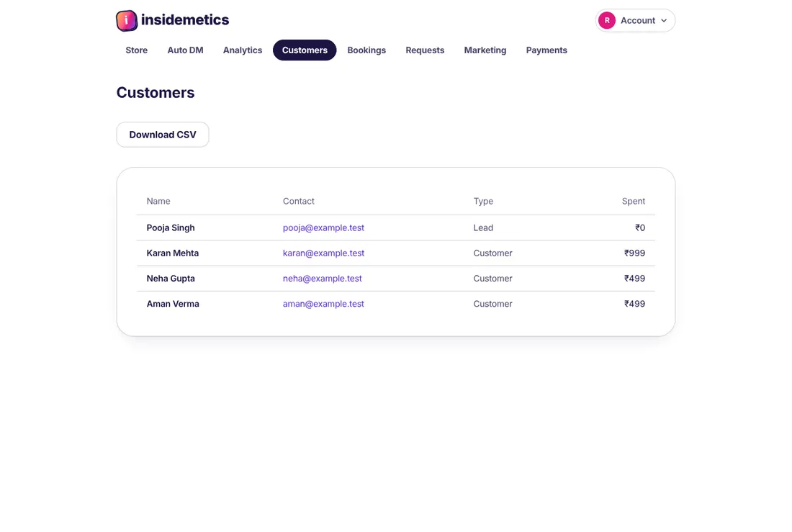The width and height of the screenshot is (792, 532).
Task: Click the Customers page heading
Action: (156, 92)
